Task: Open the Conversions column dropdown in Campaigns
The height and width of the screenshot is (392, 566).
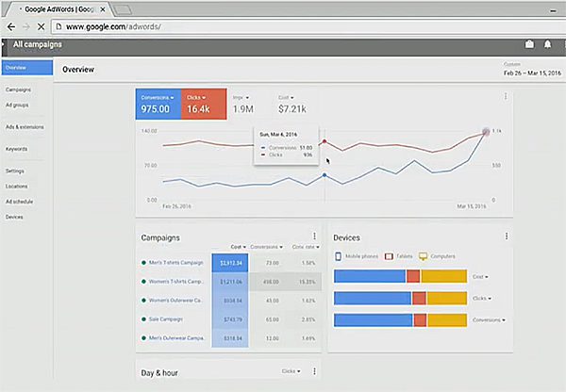Action: [x=266, y=247]
